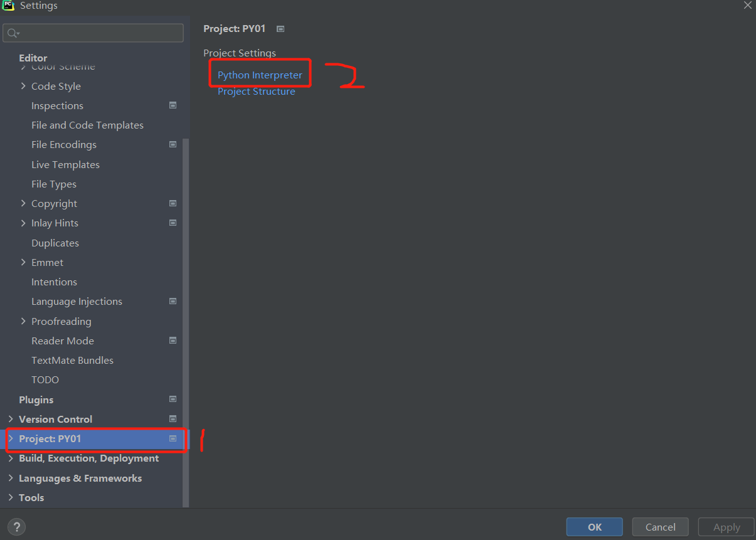756x540 pixels.
Task: Click project-level icon beside the Project: PY01 heading
Action: coord(280,29)
